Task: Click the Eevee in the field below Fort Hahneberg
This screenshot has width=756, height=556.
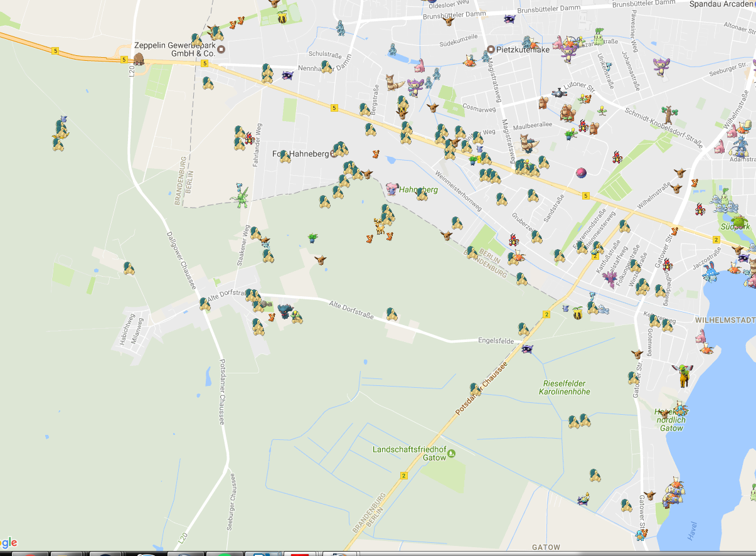Action: coord(321,259)
